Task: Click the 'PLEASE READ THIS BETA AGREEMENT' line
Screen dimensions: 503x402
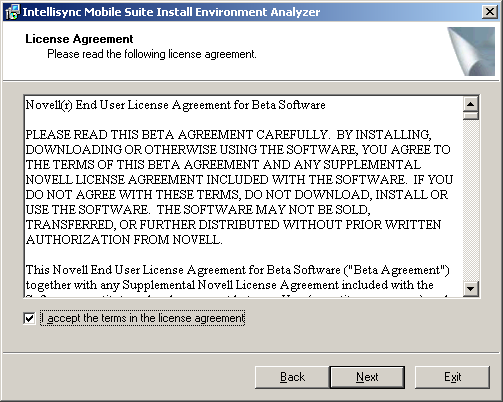Action: [x=228, y=135]
